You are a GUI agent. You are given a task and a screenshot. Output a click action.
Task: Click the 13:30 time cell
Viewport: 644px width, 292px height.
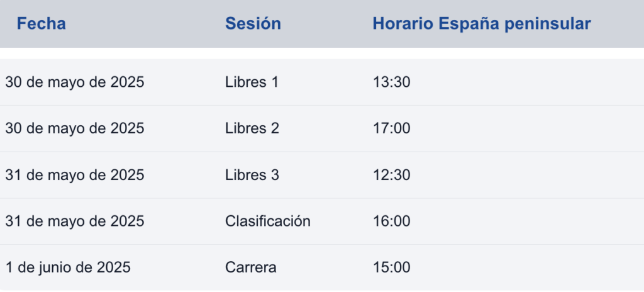(391, 82)
